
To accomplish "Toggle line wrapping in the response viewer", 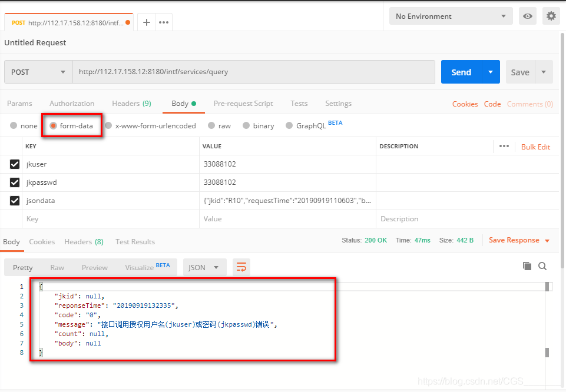I will pyautogui.click(x=241, y=267).
